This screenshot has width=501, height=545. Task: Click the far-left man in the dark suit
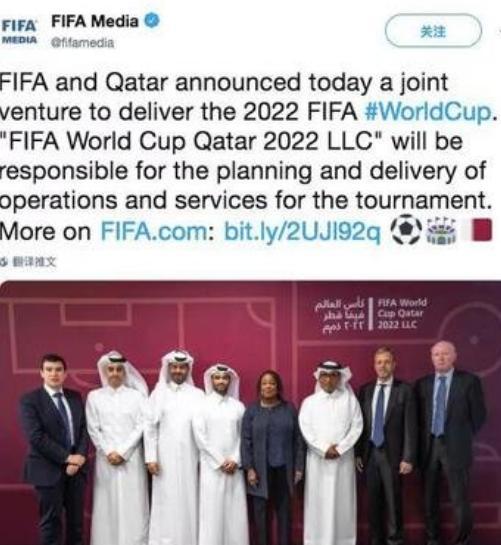pos(56,448)
